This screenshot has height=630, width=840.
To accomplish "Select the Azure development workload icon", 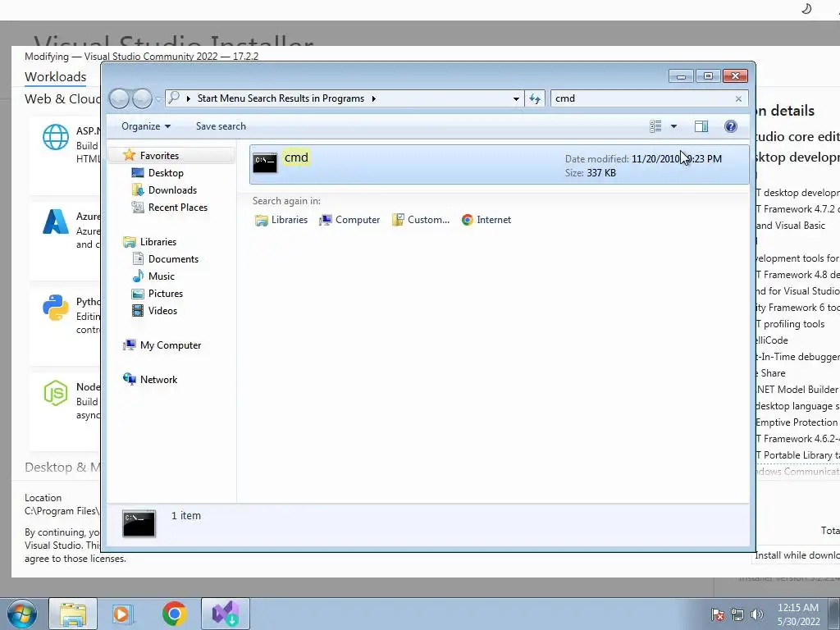I will point(56,221).
